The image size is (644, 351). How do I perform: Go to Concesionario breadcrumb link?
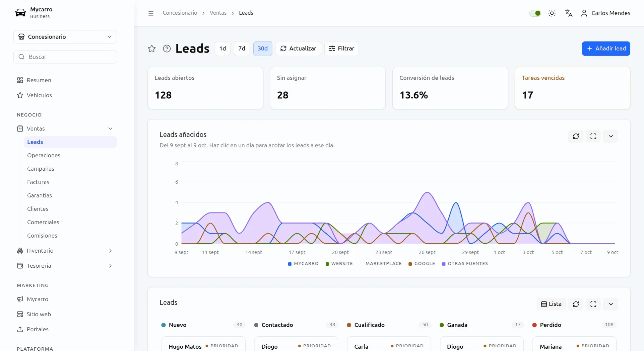180,13
